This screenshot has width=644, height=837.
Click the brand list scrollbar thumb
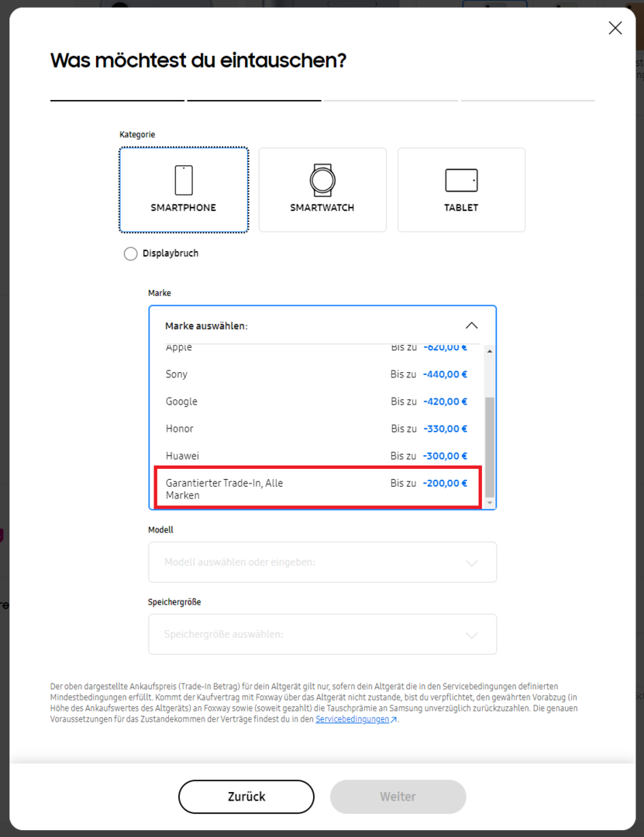click(488, 446)
